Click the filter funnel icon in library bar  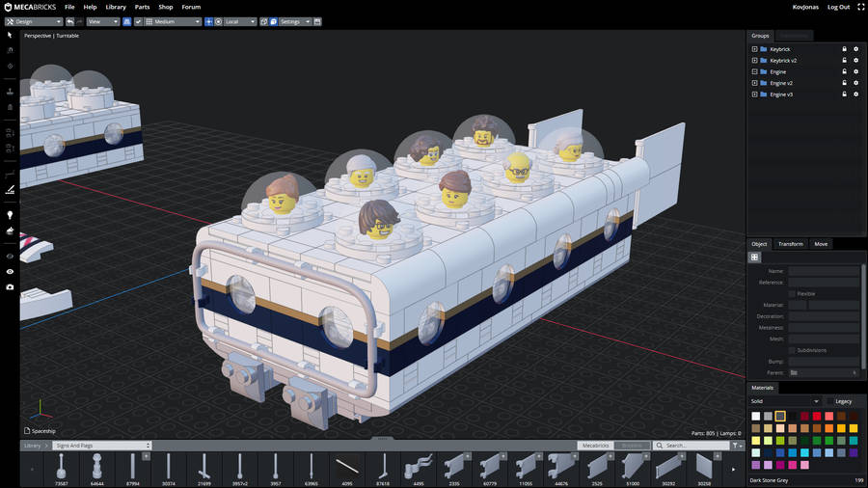(735, 446)
